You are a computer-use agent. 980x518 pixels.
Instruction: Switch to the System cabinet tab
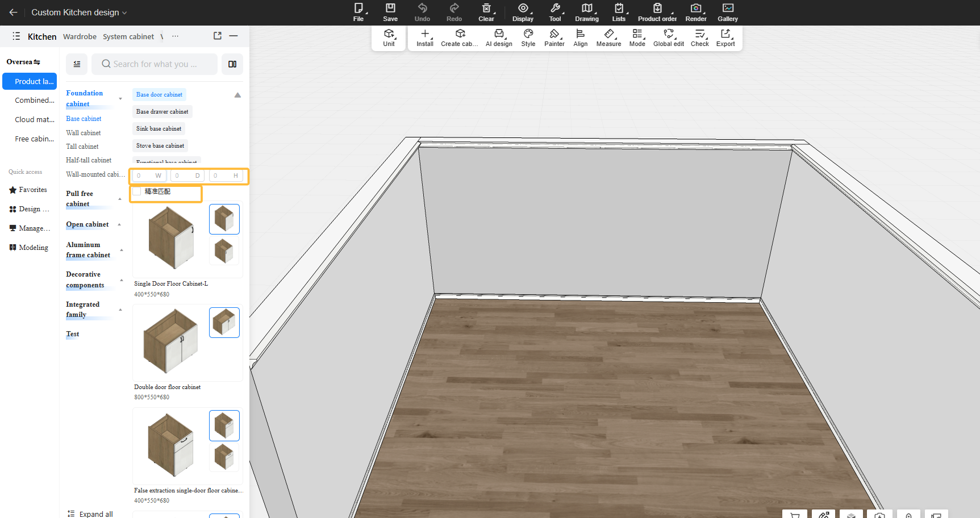click(128, 36)
